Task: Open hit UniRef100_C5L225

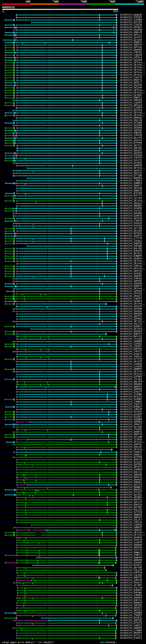Action: coord(131,570)
